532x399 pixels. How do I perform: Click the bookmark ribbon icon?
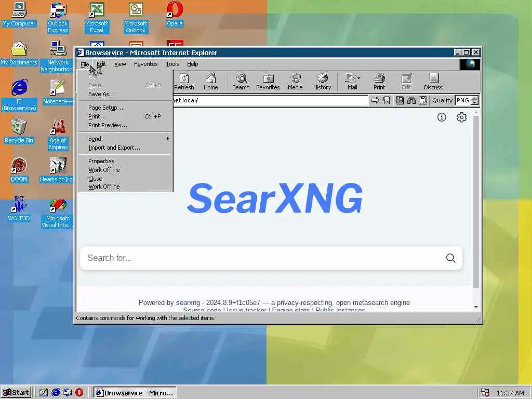coord(387,100)
